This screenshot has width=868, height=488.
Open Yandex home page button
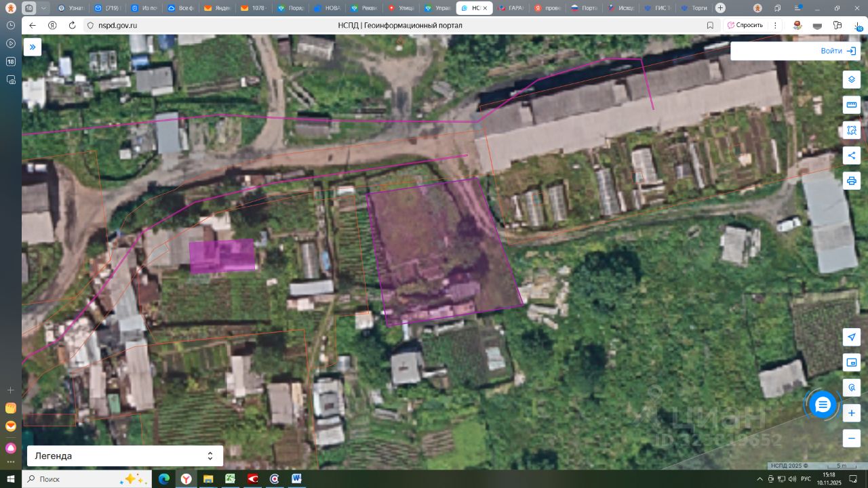click(52, 25)
